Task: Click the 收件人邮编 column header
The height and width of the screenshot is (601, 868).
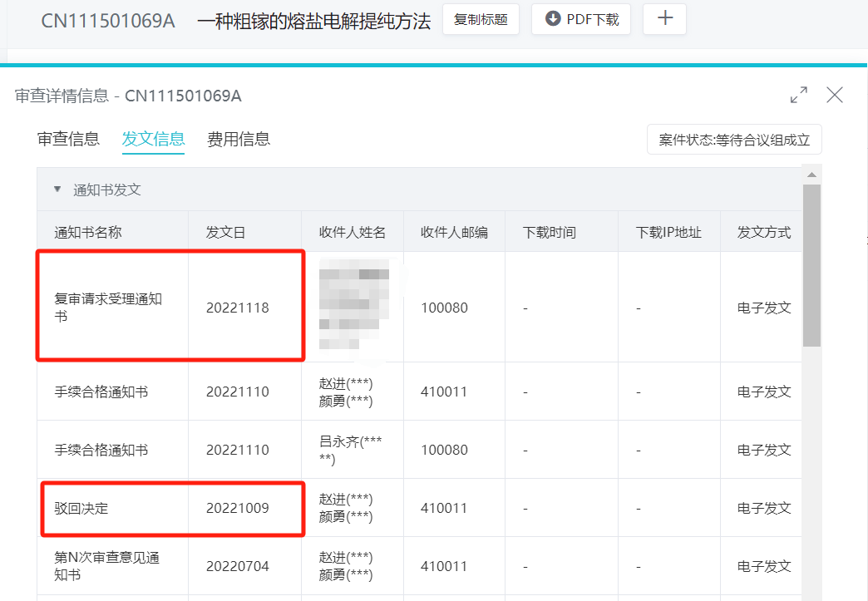Action: 454,233
